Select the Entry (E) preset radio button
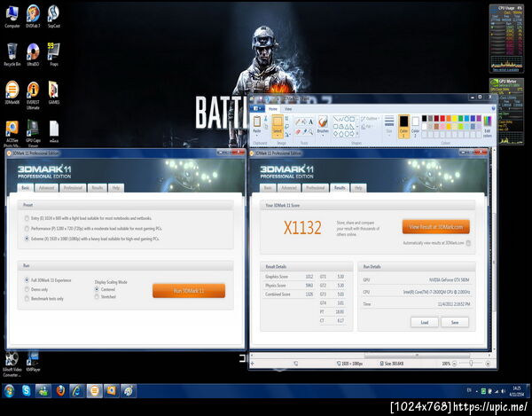The height and width of the screenshot is (416, 532). click(x=27, y=218)
